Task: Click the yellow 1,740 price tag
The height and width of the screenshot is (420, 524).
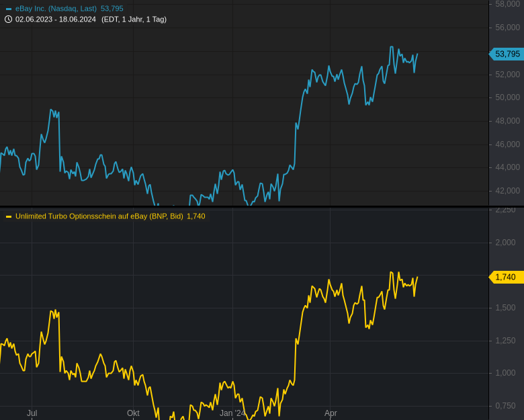Action: pos(507,278)
